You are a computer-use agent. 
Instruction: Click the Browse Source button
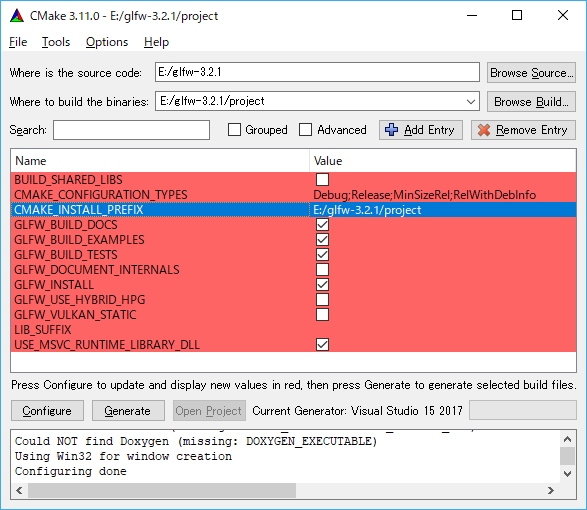[531, 72]
